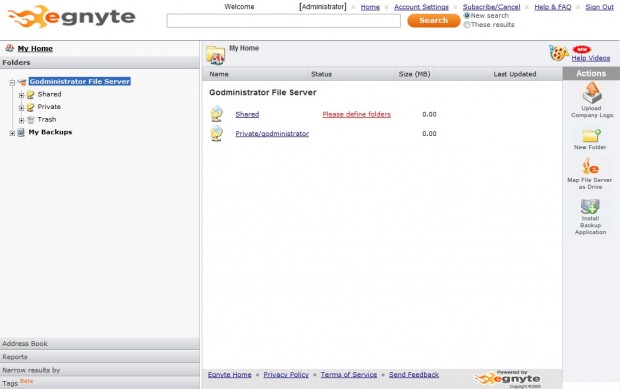The width and height of the screenshot is (620, 389).
Task: Select the Shared label in folder tree
Action: click(x=49, y=94)
